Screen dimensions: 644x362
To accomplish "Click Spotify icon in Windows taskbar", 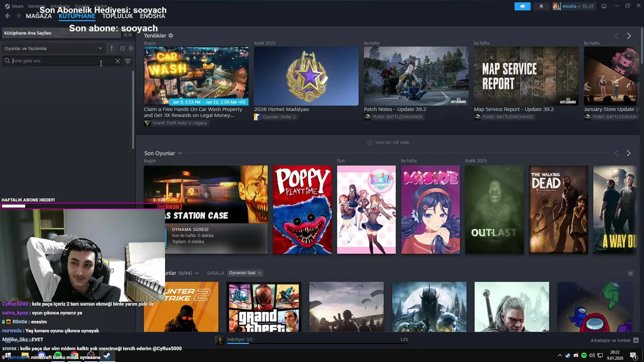I will (58, 355).
